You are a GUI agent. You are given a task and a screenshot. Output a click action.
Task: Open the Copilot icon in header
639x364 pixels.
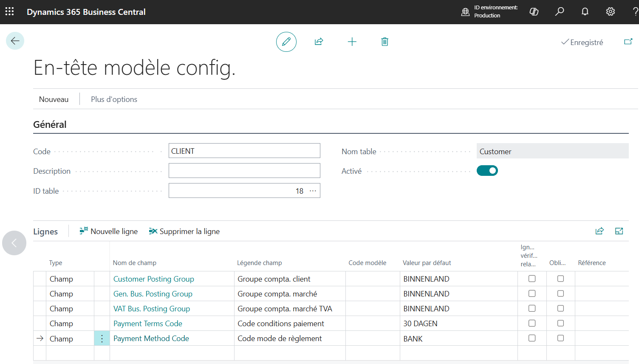pos(534,12)
